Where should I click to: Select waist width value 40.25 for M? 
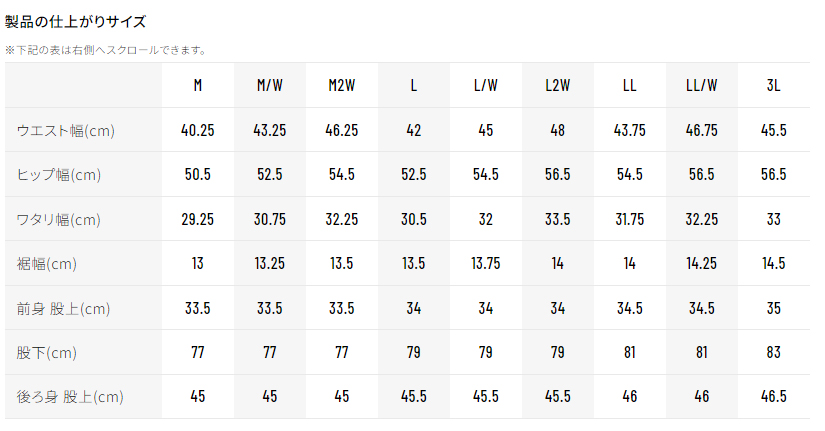click(x=197, y=131)
